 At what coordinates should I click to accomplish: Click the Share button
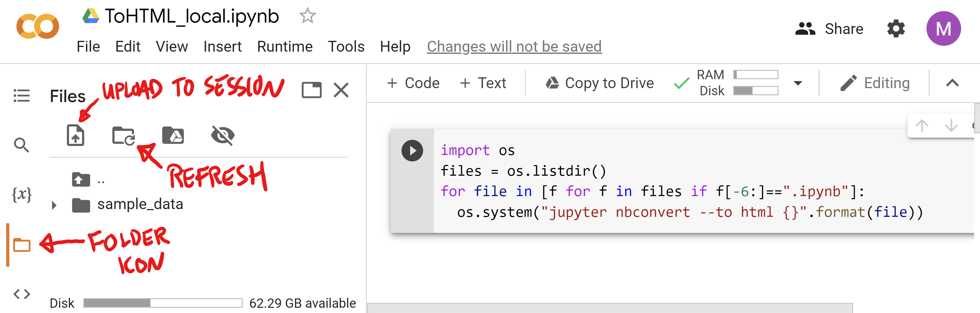click(829, 28)
